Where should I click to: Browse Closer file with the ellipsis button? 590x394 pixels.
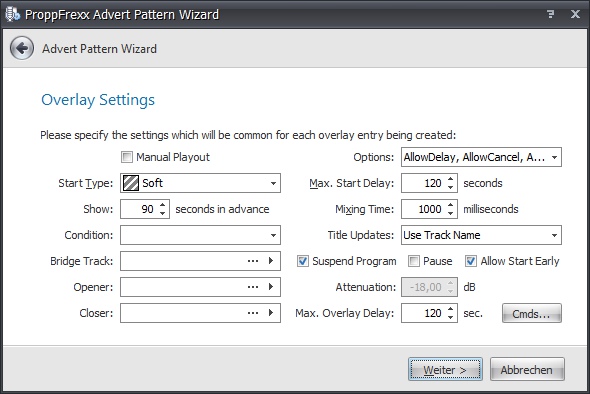tap(253, 313)
